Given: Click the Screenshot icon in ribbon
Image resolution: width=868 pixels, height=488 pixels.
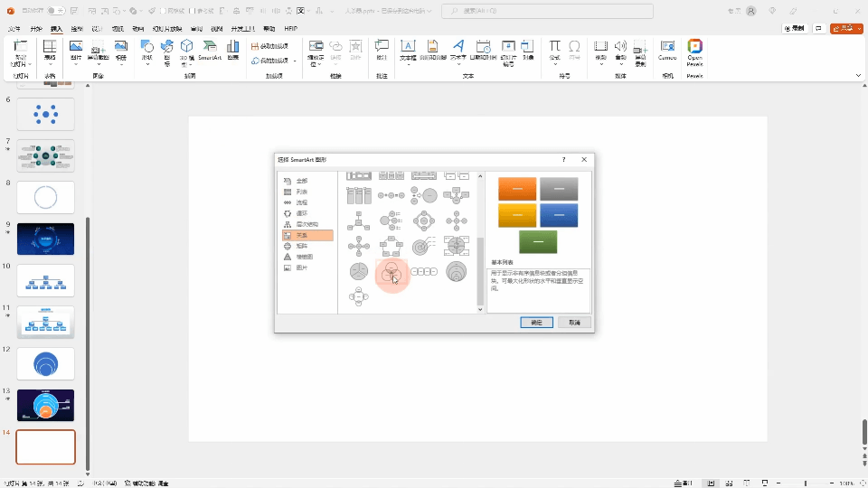Looking at the screenshot, I should pyautogui.click(x=98, y=46).
